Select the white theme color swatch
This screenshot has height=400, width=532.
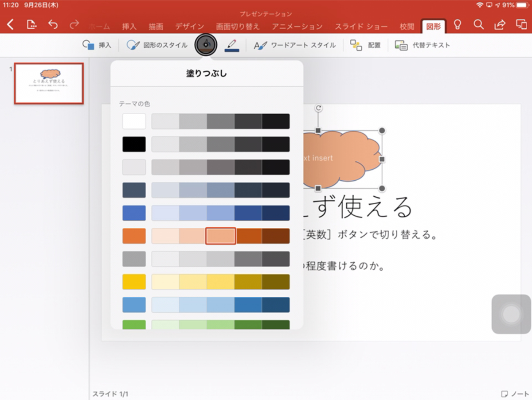(133, 120)
